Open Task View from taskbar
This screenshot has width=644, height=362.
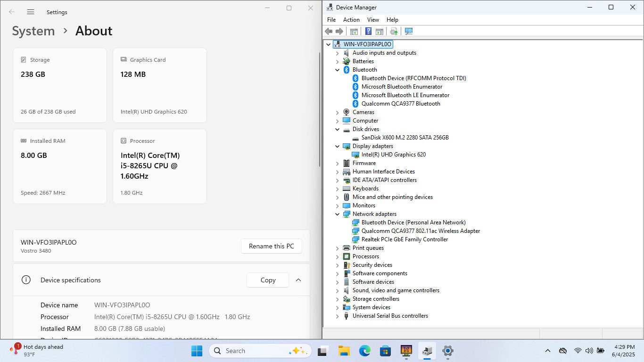click(322, 351)
